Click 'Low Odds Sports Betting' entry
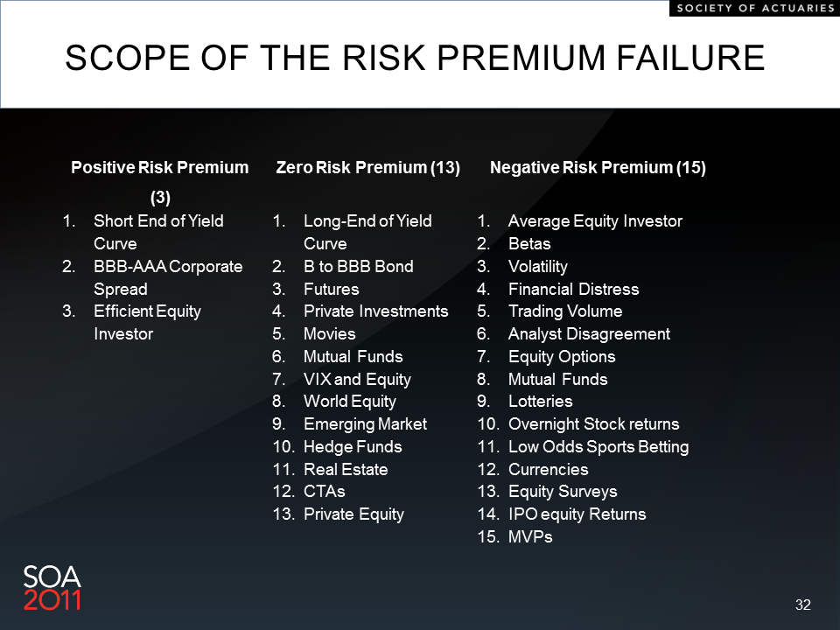840x630 pixels. pos(598,447)
